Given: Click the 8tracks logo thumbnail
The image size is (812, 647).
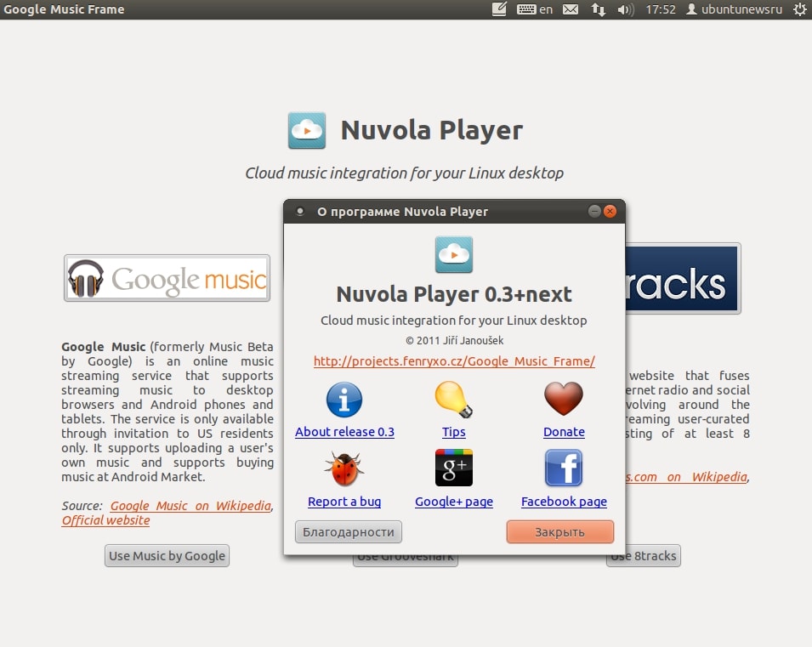Looking at the screenshot, I should (x=683, y=278).
